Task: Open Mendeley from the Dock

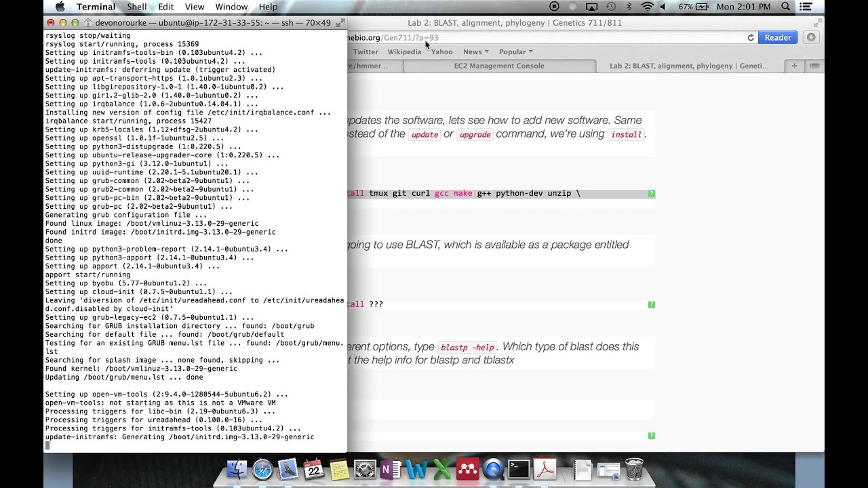Action: pyautogui.click(x=468, y=470)
